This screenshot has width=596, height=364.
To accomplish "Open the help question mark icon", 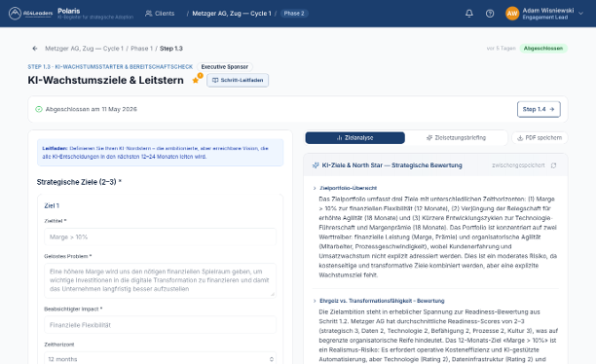I will [x=490, y=14].
